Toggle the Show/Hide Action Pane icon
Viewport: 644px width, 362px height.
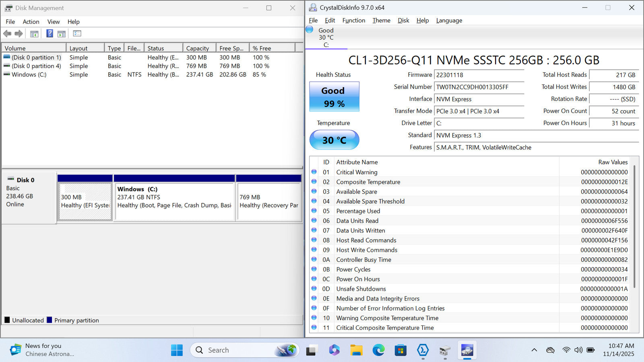pyautogui.click(x=62, y=34)
